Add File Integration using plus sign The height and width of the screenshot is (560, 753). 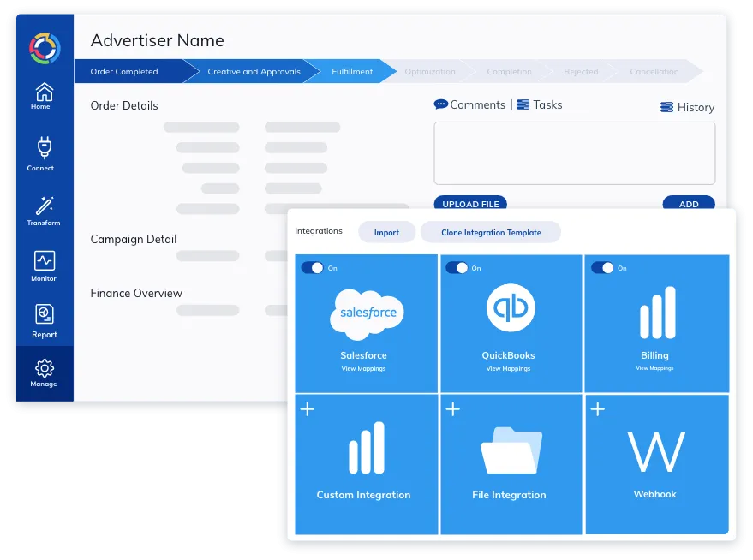point(453,409)
